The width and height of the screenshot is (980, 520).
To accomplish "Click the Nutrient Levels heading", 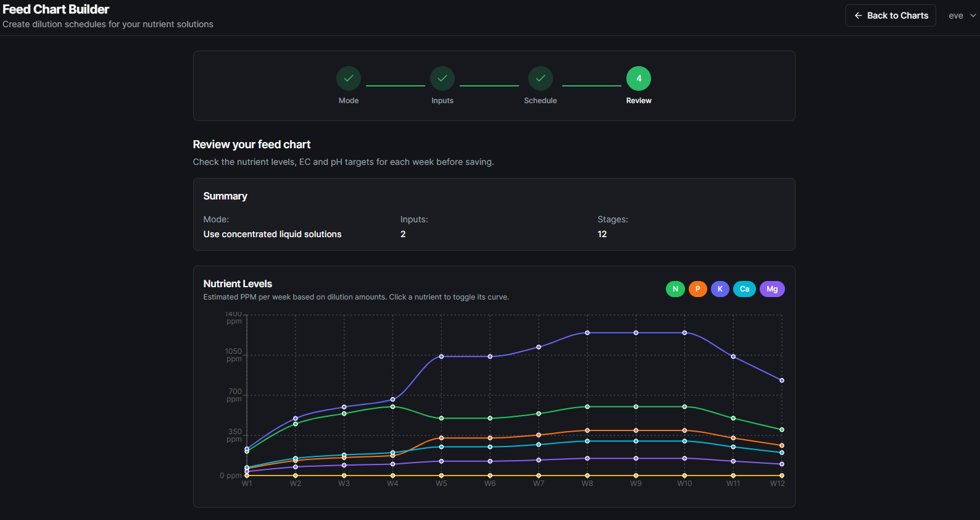I will (x=238, y=283).
